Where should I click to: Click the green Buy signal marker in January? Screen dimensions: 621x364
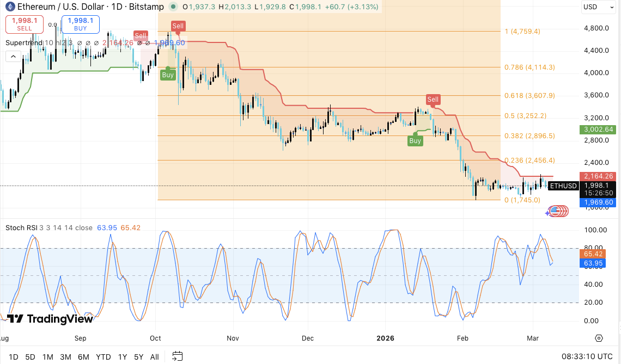[415, 140]
